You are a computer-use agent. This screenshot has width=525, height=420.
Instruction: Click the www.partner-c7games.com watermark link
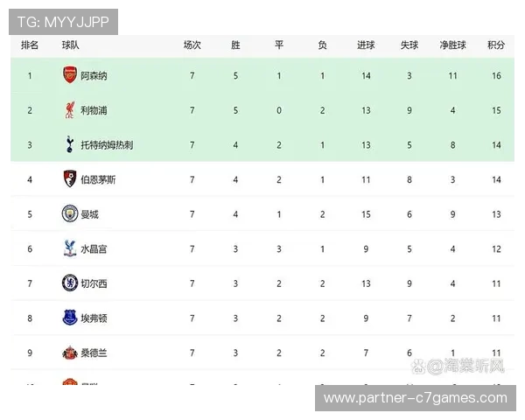coord(415,398)
